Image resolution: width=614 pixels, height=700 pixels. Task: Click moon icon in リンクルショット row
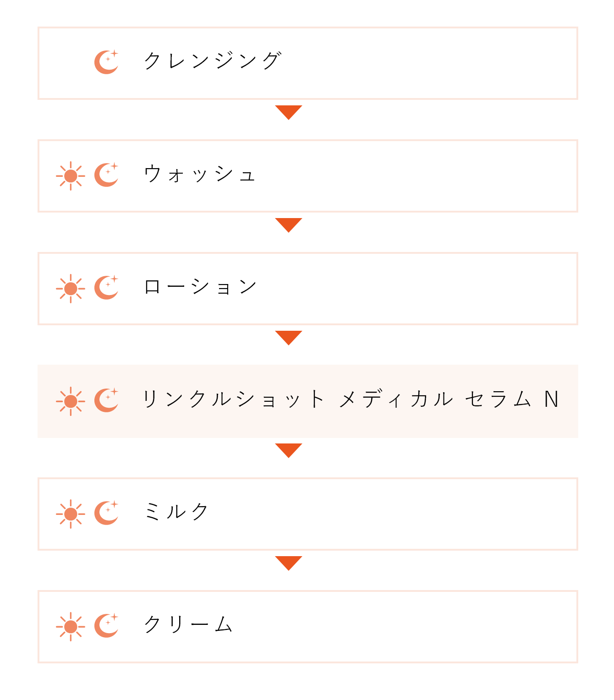pos(106,400)
